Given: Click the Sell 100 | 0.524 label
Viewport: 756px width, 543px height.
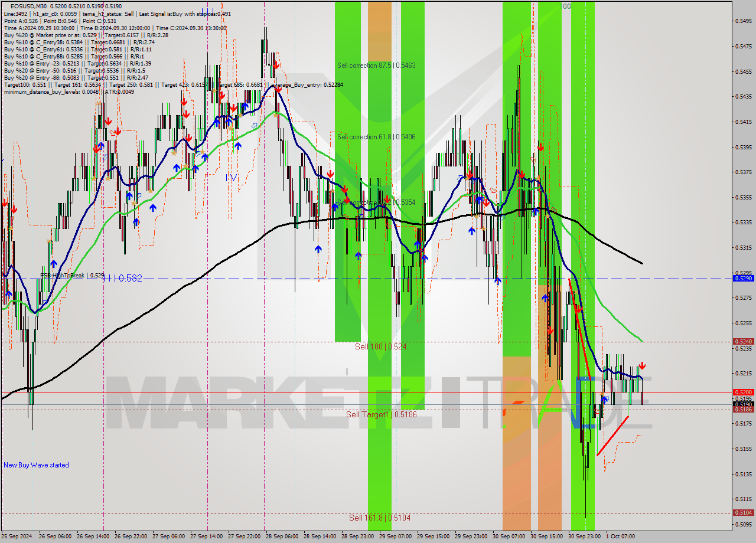Looking at the screenshot, I should (x=380, y=346).
